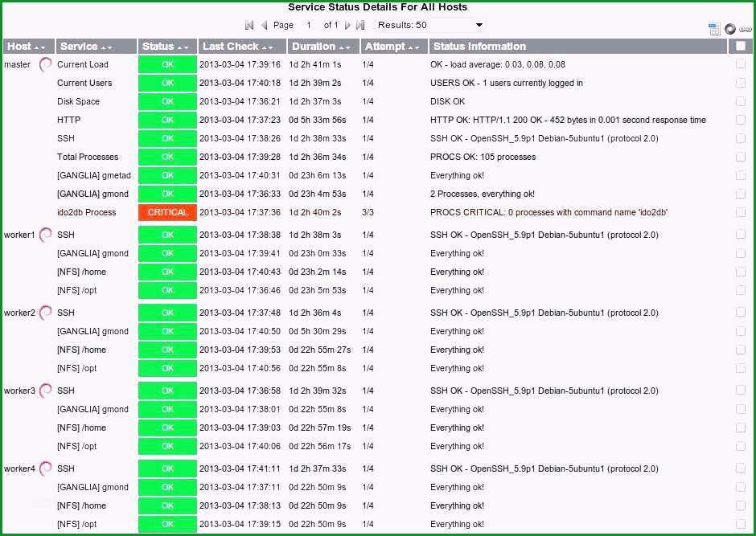Go to previous page arrow

coord(265,25)
